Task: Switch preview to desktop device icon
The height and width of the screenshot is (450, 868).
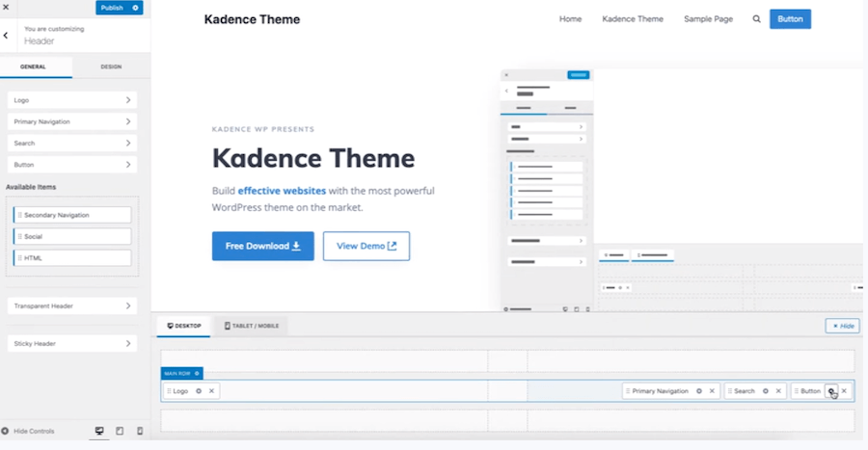Action: click(99, 431)
